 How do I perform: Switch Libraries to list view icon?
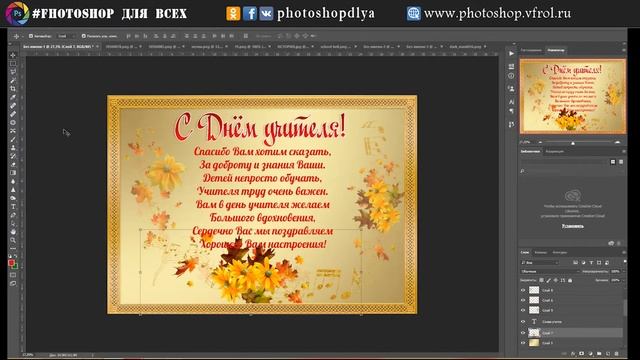pos(621,162)
